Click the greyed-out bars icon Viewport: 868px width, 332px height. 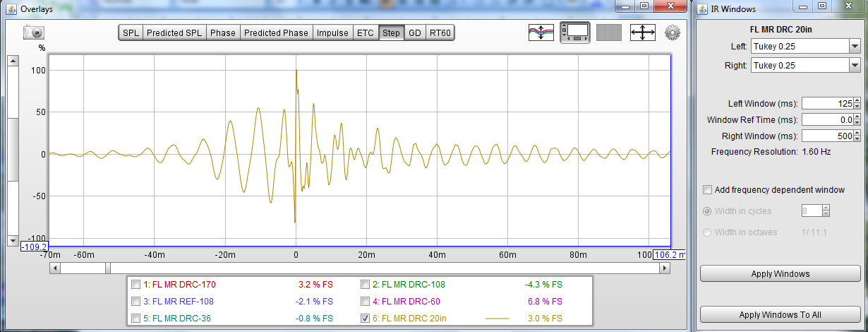coord(609,32)
